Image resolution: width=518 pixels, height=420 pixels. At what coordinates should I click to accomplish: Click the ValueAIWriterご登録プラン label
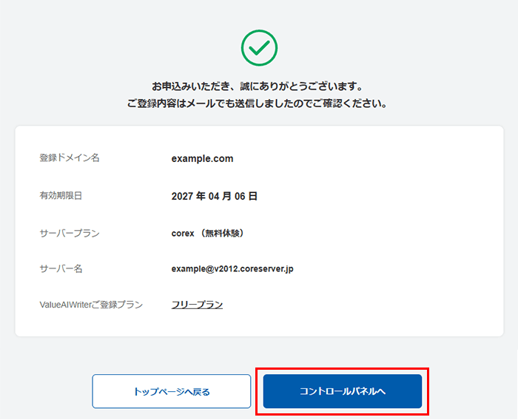click(x=91, y=304)
